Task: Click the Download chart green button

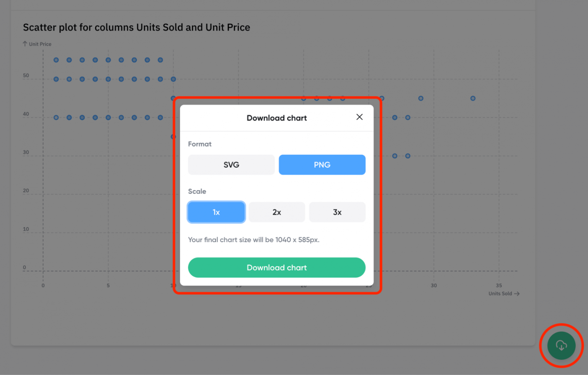Action: click(x=276, y=267)
